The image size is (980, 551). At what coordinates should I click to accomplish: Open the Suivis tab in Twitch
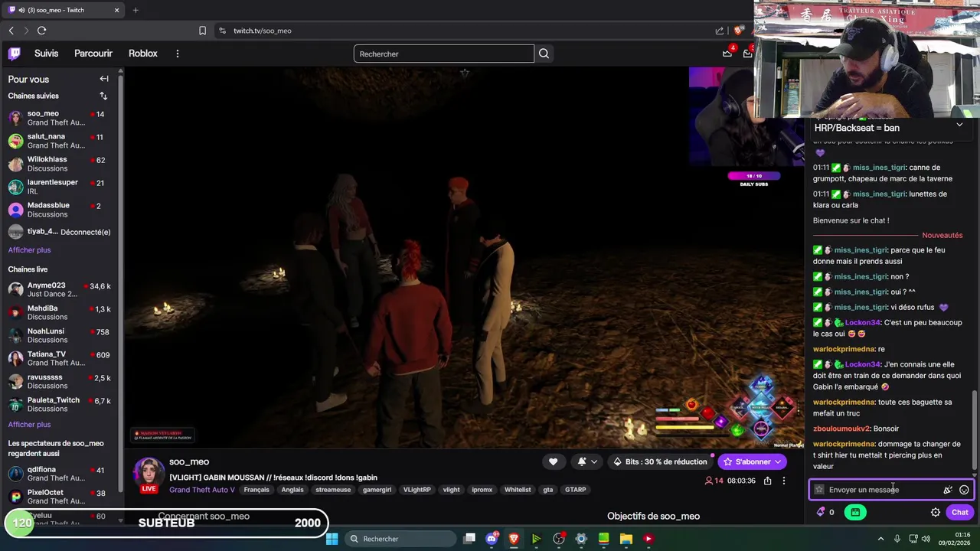(46, 54)
